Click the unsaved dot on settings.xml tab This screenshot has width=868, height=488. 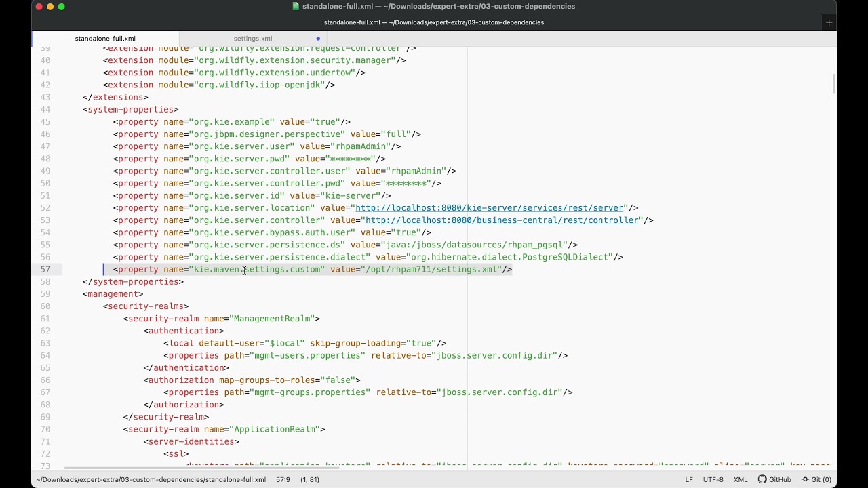point(318,39)
